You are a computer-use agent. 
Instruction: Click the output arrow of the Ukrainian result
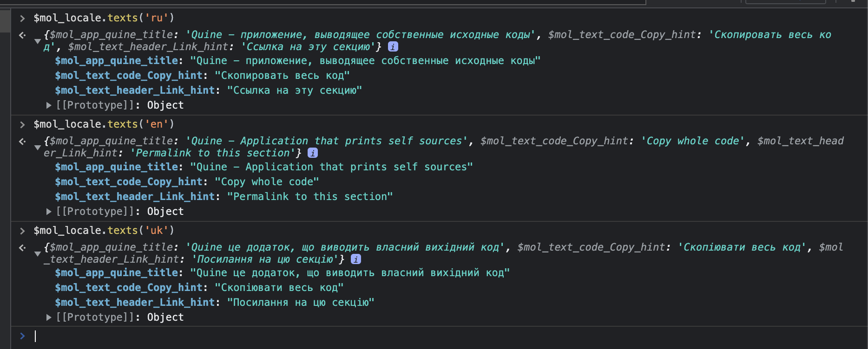[x=22, y=247]
